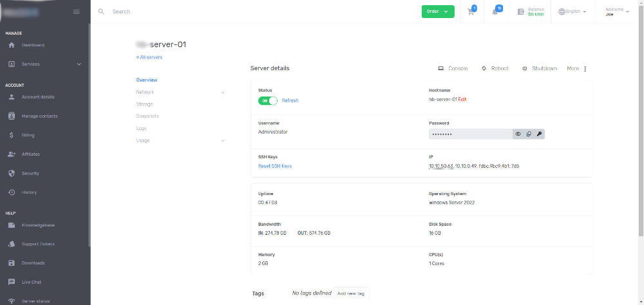Viewport: 644px width, 305px height.
Task: Open the Console for the server
Action: pos(453,68)
